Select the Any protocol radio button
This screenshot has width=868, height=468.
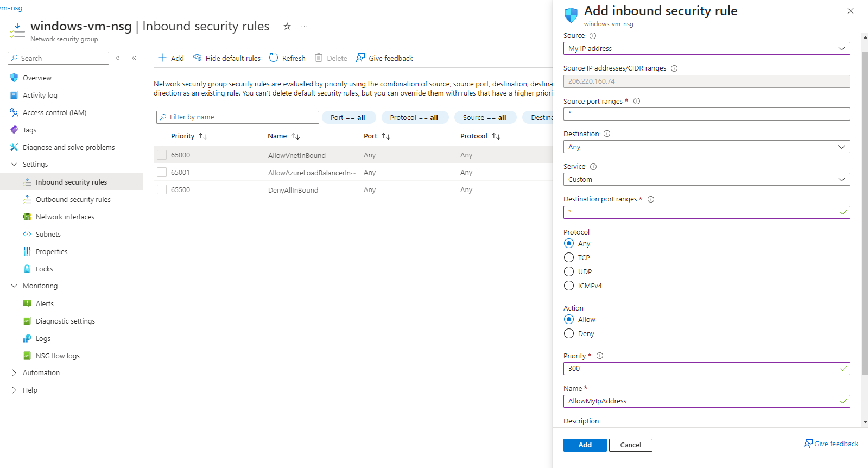click(x=569, y=243)
